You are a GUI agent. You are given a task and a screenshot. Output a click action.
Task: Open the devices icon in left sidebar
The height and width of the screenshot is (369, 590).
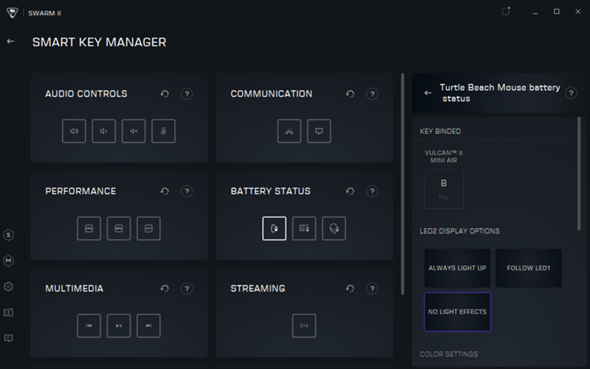point(8,313)
